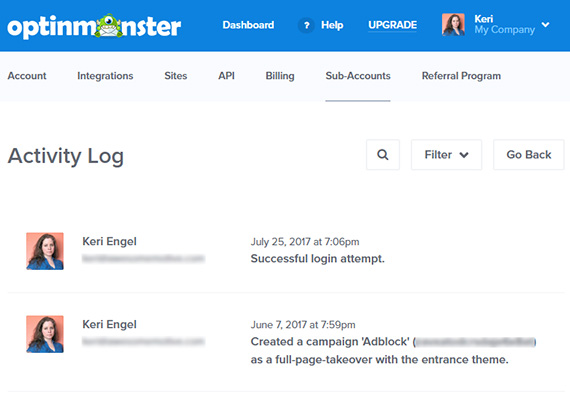This screenshot has height=397, width=570.
Task: Go to the Billing tab
Action: pyautogui.click(x=280, y=76)
